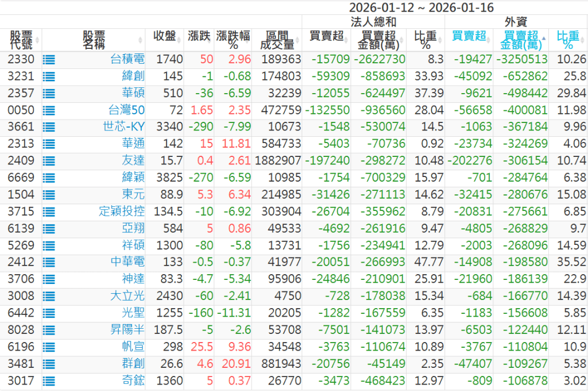Image resolution: width=588 pixels, height=392 pixels.
Task: Click the list icon for 世芯-KY
Action: 49,127
